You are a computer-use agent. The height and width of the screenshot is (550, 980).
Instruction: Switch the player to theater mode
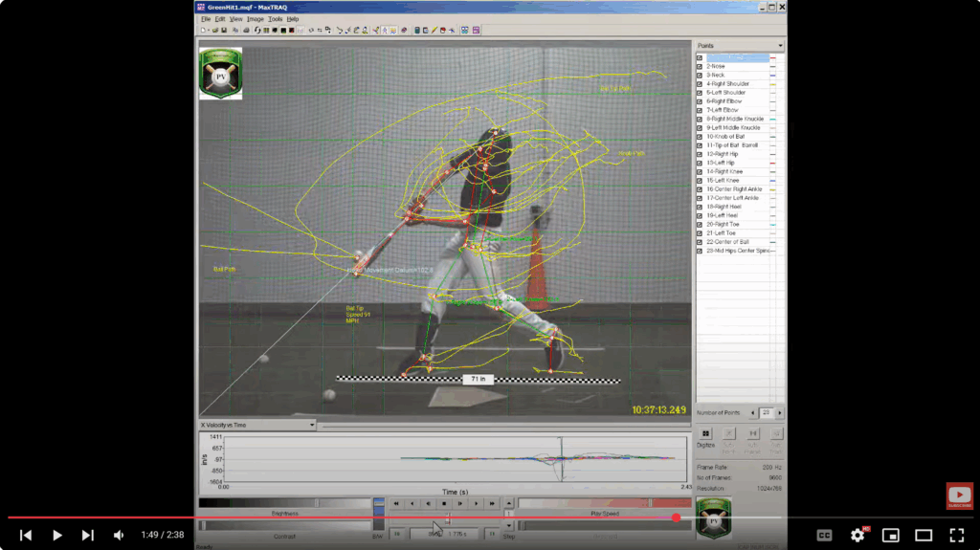[x=924, y=536]
